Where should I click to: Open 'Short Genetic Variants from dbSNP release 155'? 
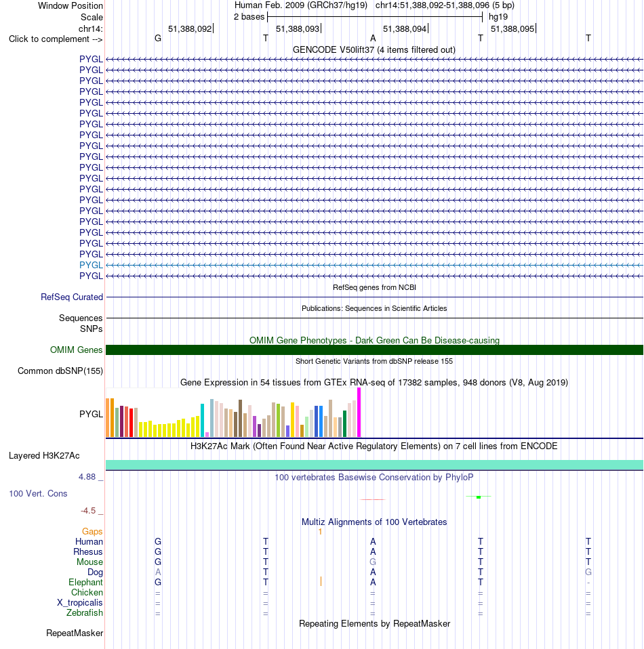click(374, 361)
